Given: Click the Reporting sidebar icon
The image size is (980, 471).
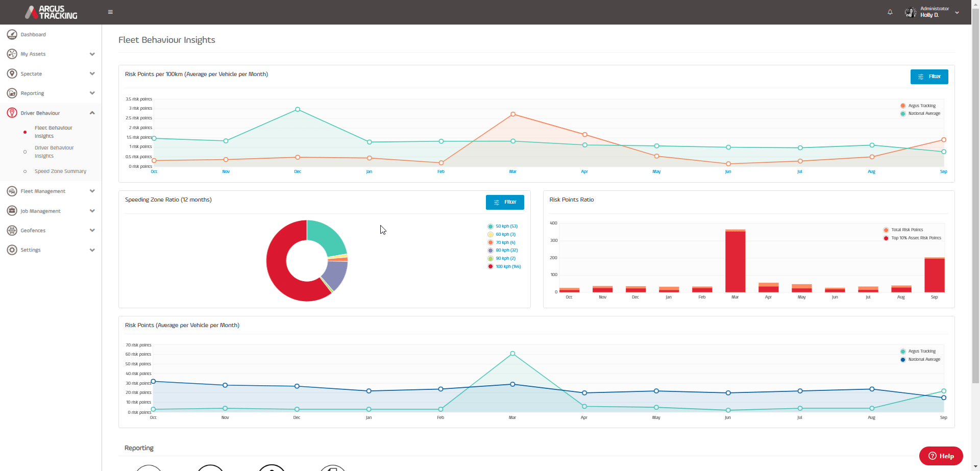Looking at the screenshot, I should [x=12, y=93].
